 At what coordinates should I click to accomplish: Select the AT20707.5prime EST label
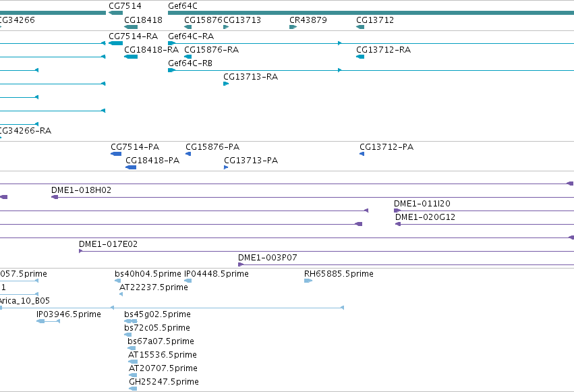(163, 368)
